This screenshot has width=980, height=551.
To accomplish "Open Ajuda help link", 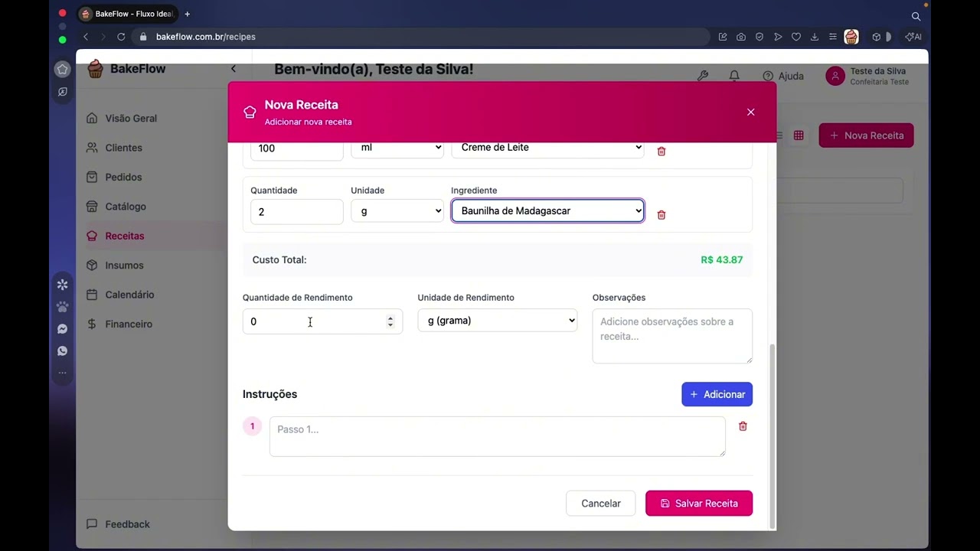I will click(783, 76).
